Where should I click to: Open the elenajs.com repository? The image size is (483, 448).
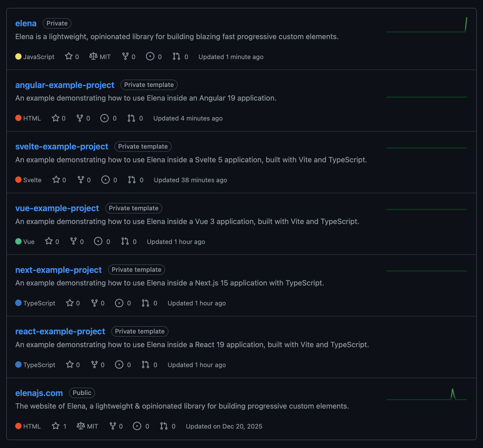[39, 393]
